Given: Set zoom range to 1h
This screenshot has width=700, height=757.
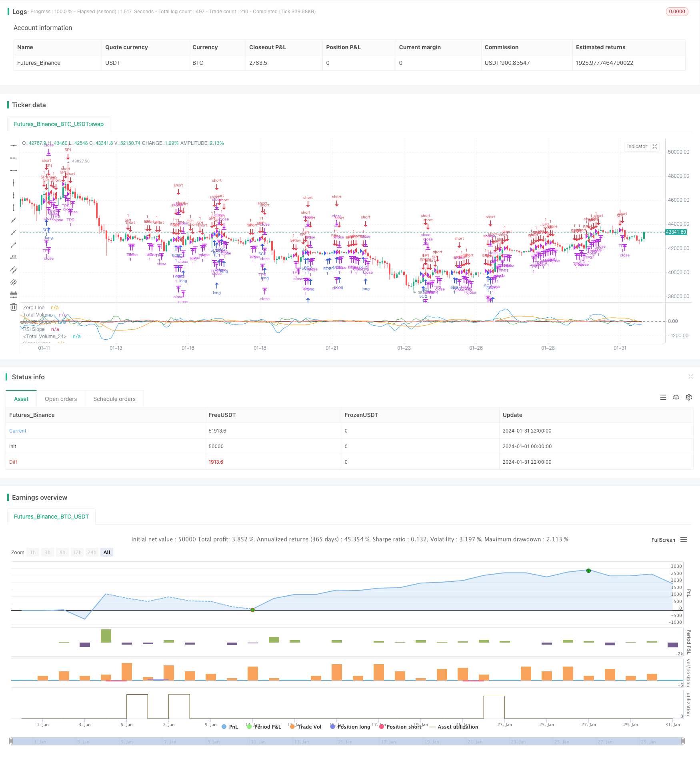Looking at the screenshot, I should (x=33, y=552).
